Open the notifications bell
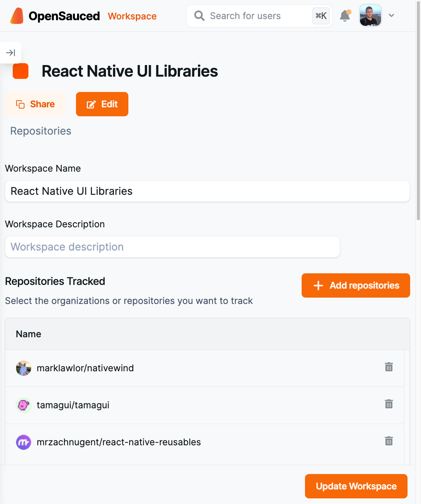This screenshot has height=504, width=421. point(344,16)
